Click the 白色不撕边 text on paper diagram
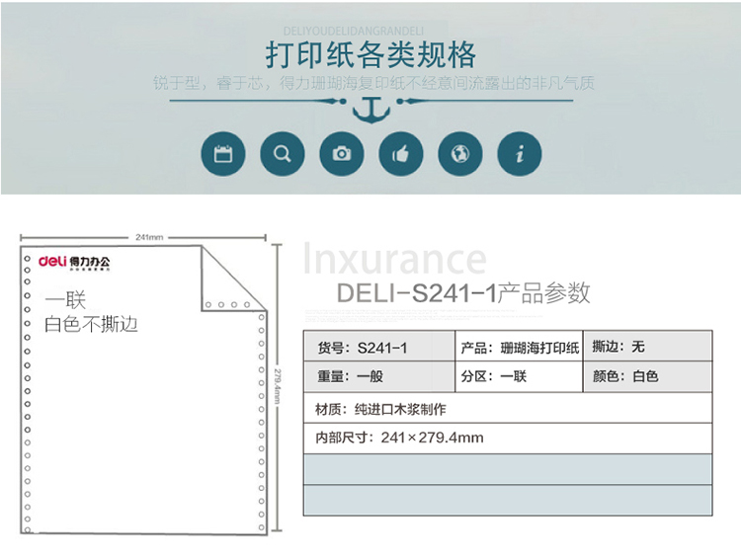The image size is (741, 560). [91, 324]
